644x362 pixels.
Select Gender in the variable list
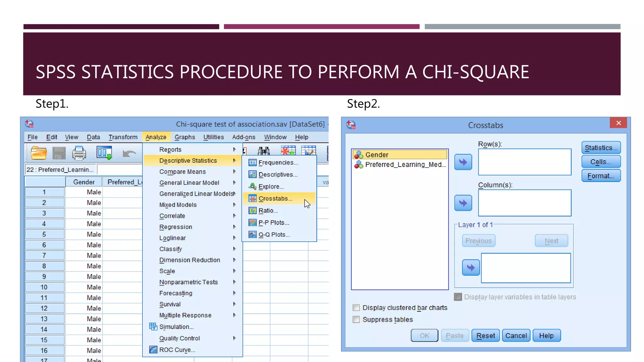coord(400,155)
